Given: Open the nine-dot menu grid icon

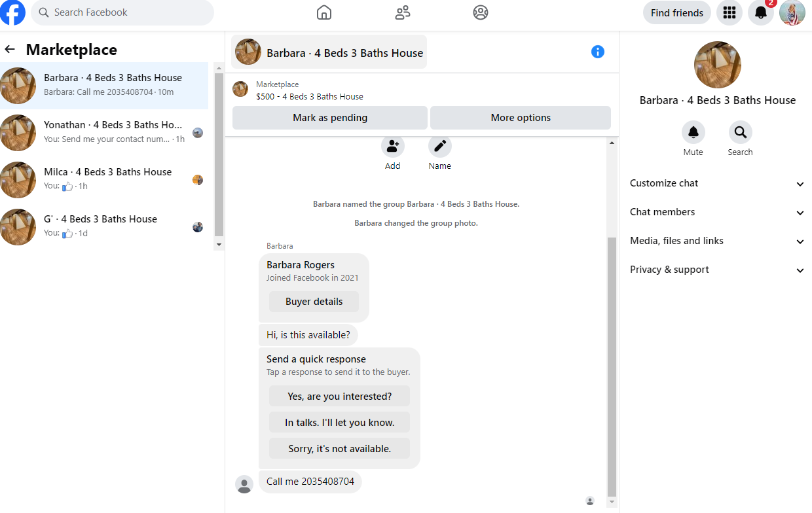Looking at the screenshot, I should tap(729, 12).
